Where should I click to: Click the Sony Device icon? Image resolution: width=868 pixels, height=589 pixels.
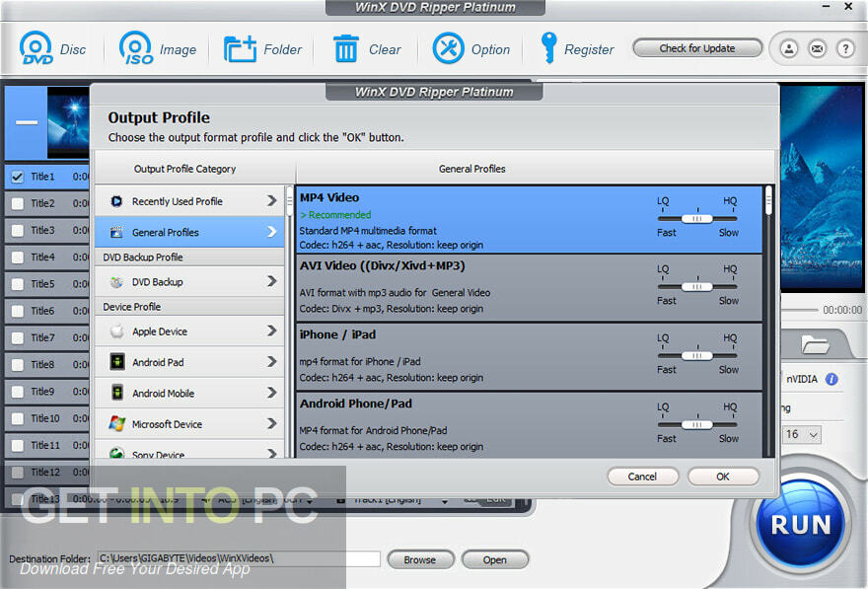[x=116, y=454]
